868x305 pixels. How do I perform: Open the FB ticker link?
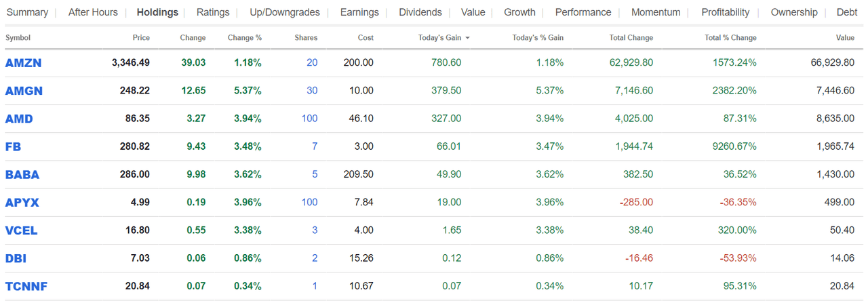click(13, 146)
